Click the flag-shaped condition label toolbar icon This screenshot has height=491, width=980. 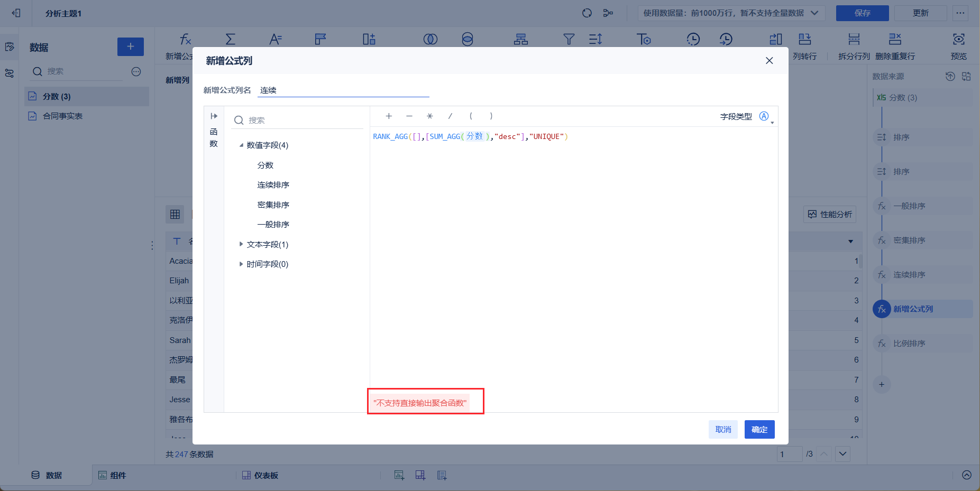click(x=320, y=39)
